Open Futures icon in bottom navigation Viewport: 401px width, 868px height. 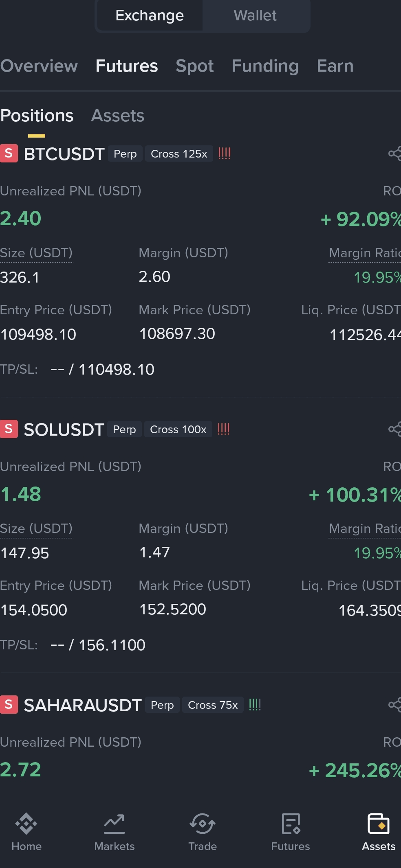click(x=291, y=832)
